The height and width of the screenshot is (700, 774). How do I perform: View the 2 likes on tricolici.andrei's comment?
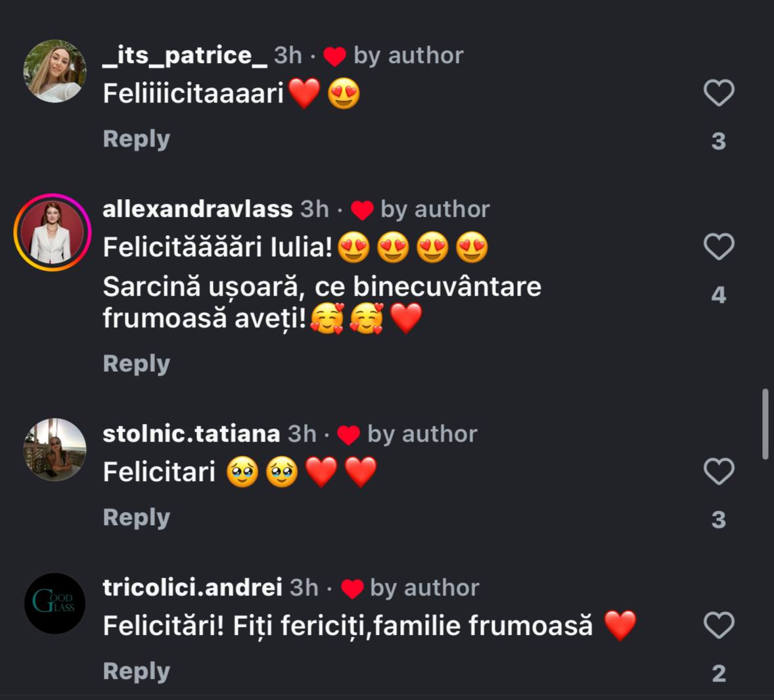(x=719, y=673)
